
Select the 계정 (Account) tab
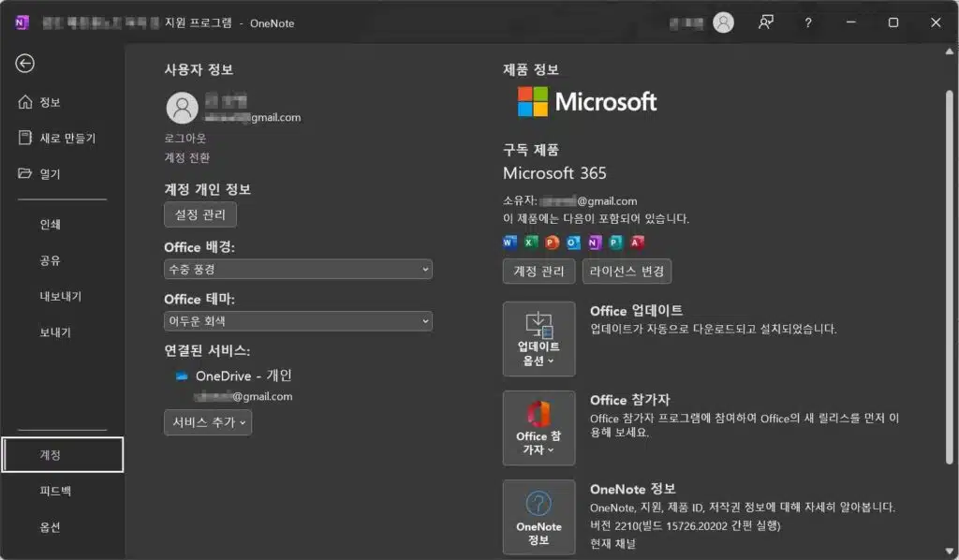click(63, 454)
